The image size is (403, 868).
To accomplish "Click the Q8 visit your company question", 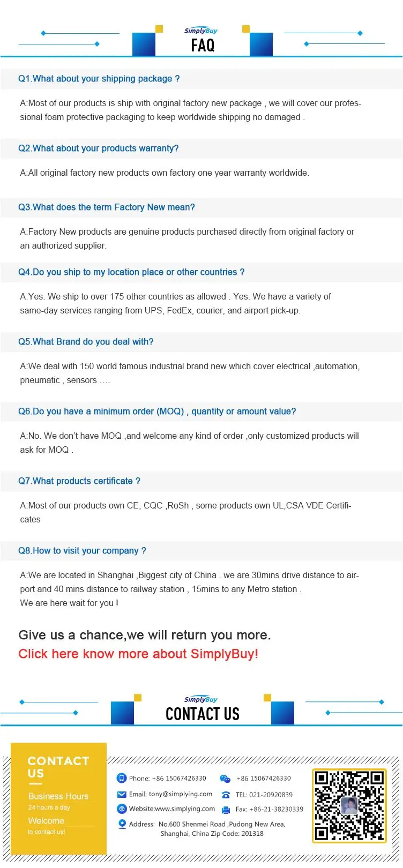I will coord(82,551).
